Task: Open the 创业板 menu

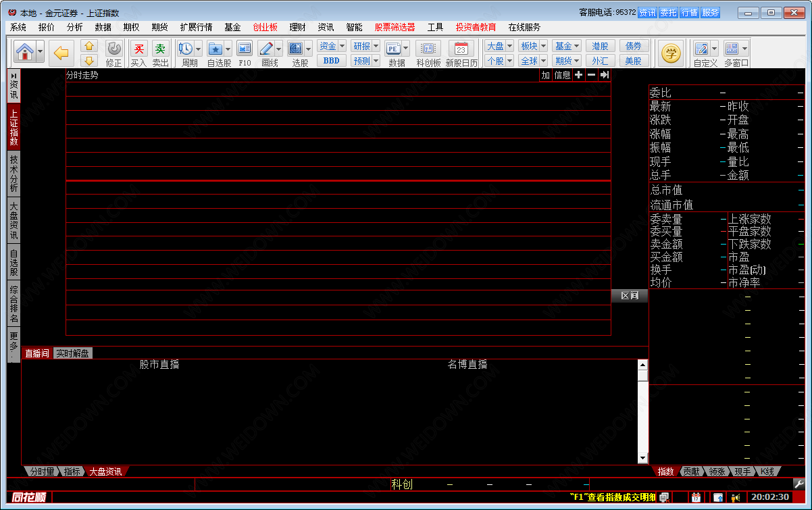Action: [x=265, y=27]
